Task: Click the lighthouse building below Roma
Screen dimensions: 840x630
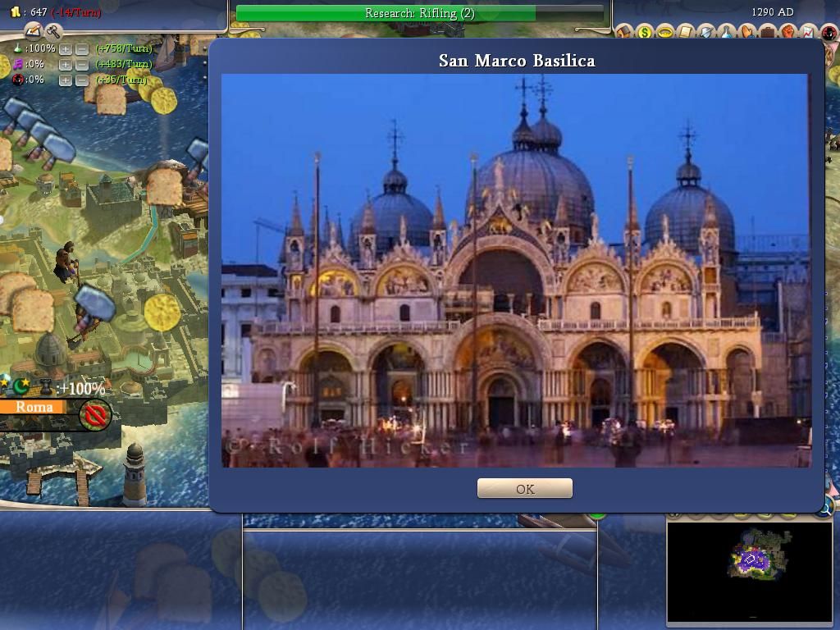Action: click(x=134, y=473)
